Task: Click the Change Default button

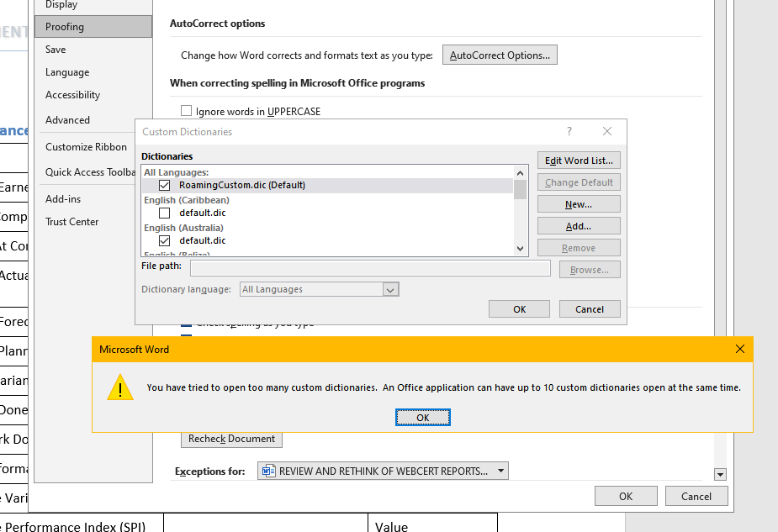Action: click(579, 182)
